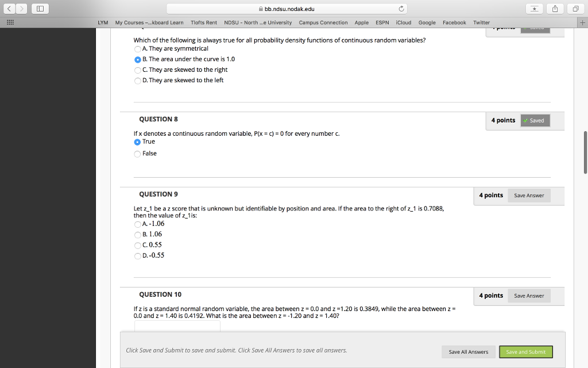Image resolution: width=588 pixels, height=368 pixels.
Task: Choose answer A. -1.06 for Question 9
Action: (x=137, y=224)
